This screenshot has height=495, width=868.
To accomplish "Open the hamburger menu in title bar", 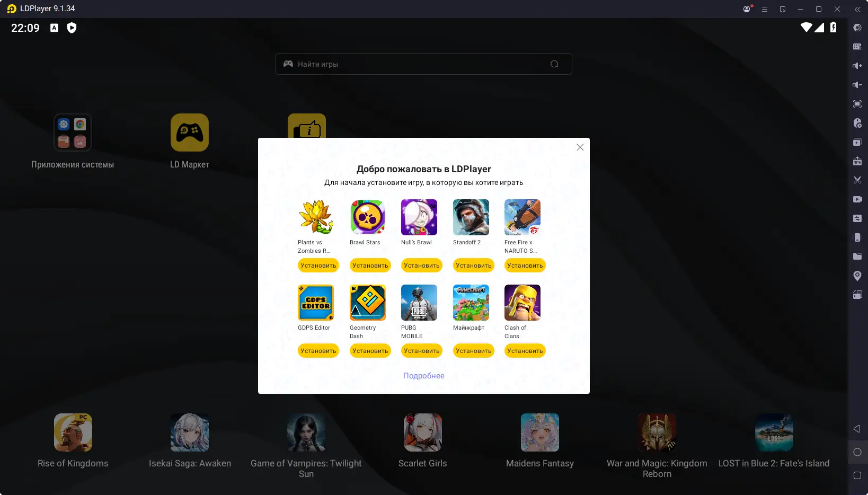I will tap(765, 9).
